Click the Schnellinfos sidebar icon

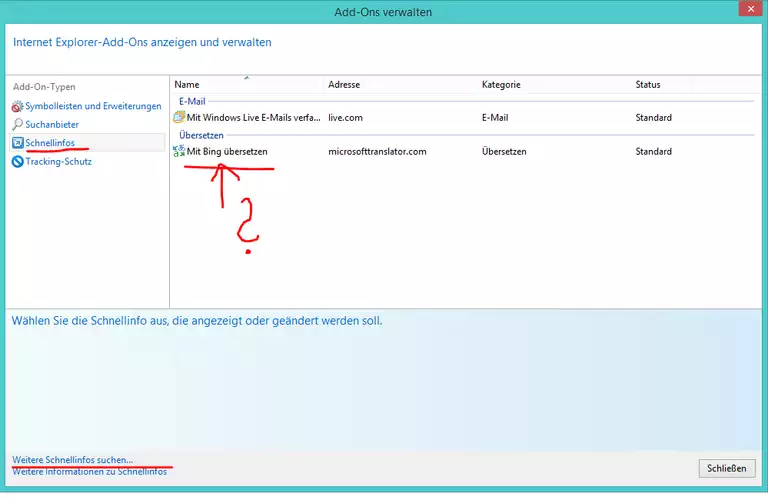(x=17, y=143)
